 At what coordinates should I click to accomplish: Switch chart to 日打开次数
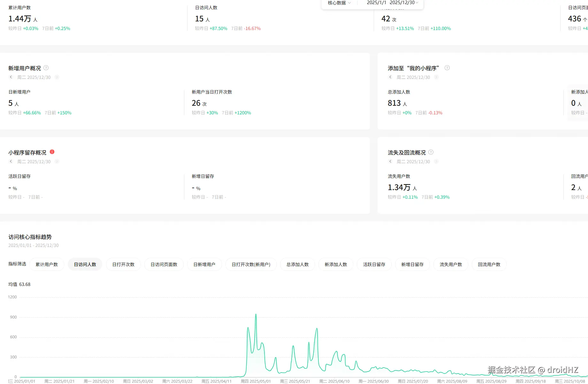tap(123, 265)
